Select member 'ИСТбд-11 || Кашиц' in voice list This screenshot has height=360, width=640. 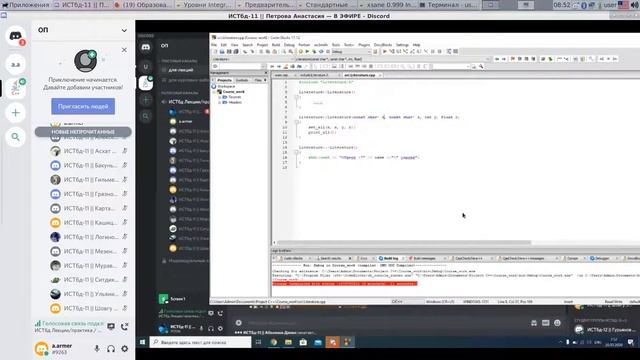point(89,222)
